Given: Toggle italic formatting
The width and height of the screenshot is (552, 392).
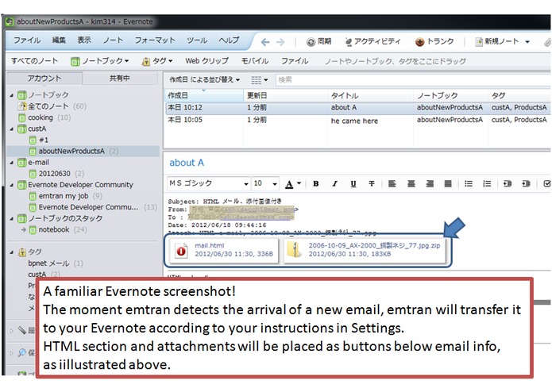Looking at the screenshot, I should [335, 183].
